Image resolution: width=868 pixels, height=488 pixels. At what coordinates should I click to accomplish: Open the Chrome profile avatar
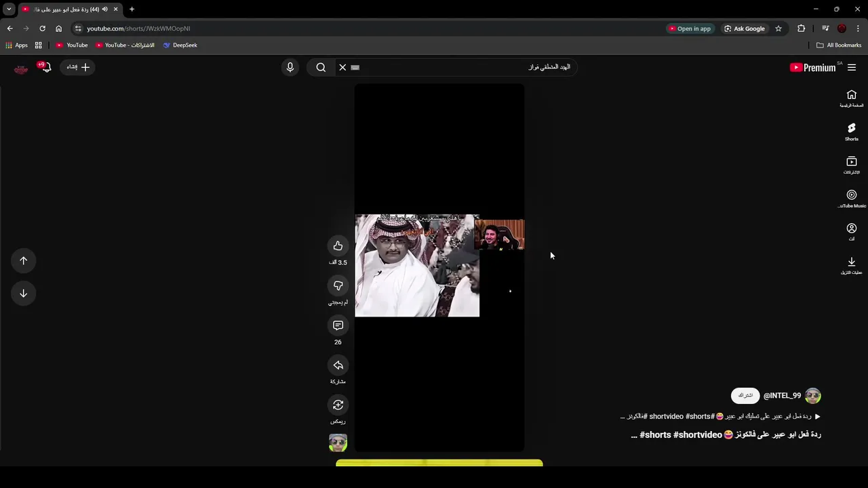point(842,28)
